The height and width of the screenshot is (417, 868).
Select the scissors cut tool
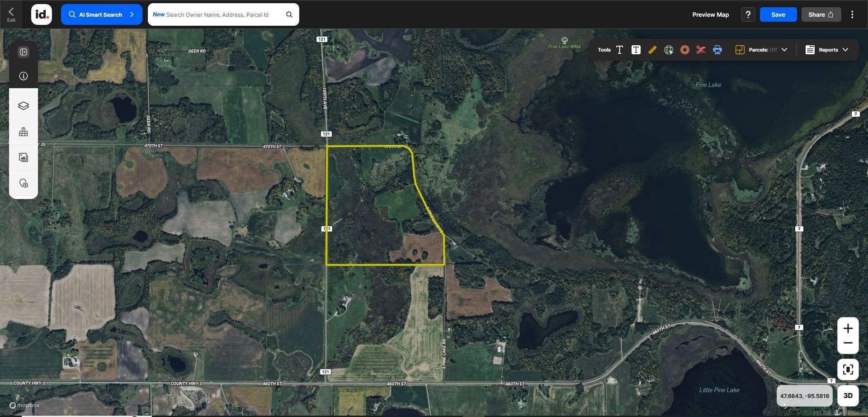[x=701, y=50]
